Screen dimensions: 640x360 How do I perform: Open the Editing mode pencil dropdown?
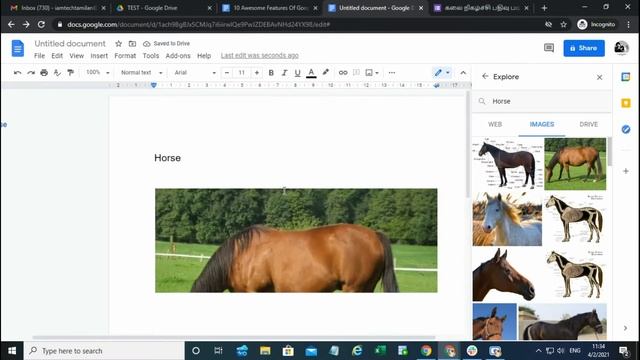click(x=442, y=73)
